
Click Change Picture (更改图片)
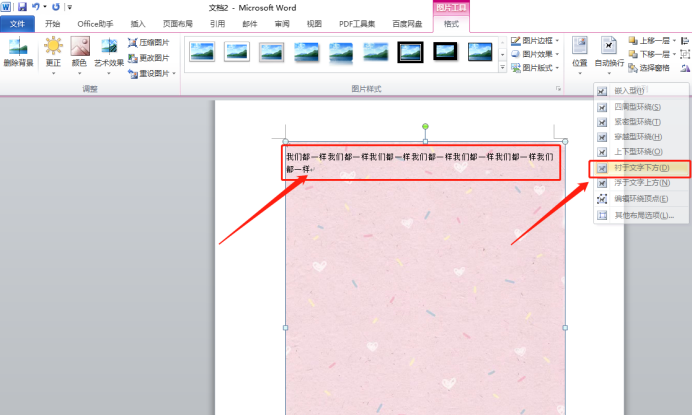tap(149, 58)
